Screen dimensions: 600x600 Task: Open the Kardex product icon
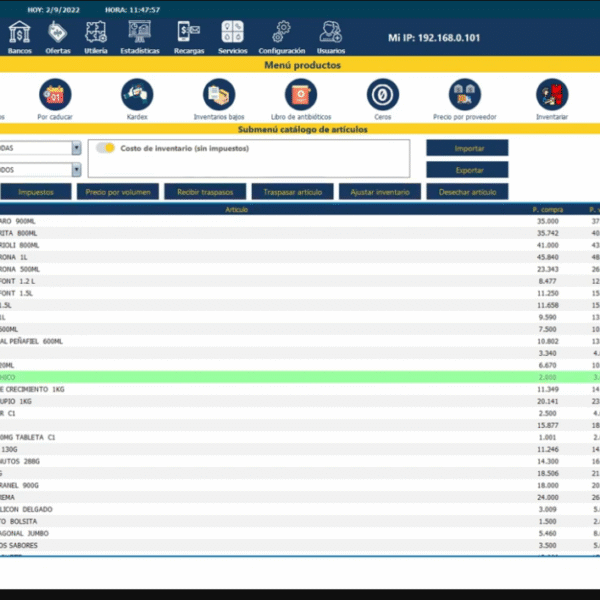click(137, 95)
